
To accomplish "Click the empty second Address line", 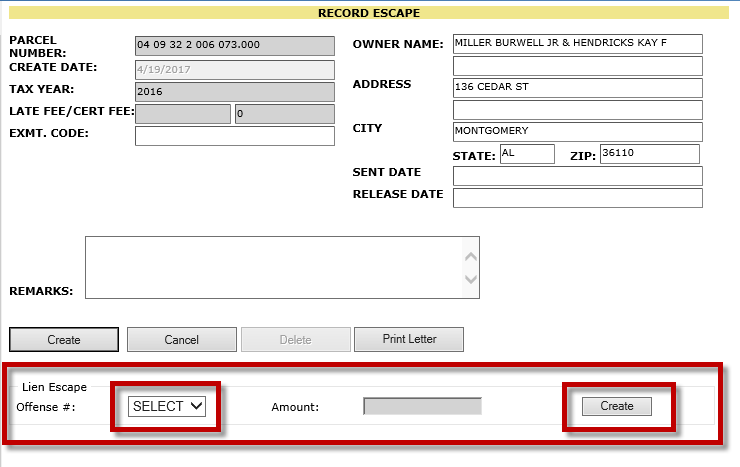I will [x=578, y=110].
